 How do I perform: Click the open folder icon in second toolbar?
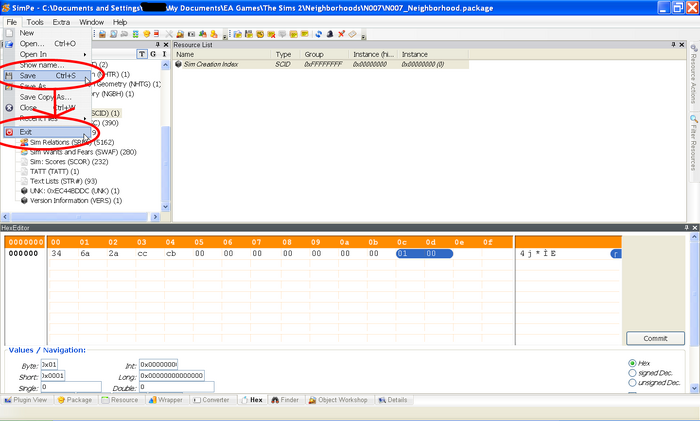(x=238, y=34)
